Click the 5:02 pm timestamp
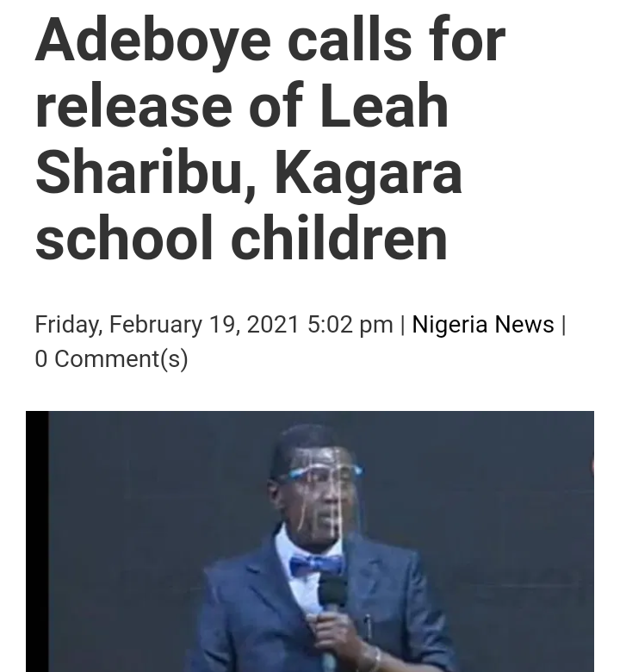Image resolution: width=620 pixels, height=672 pixels. click(350, 324)
